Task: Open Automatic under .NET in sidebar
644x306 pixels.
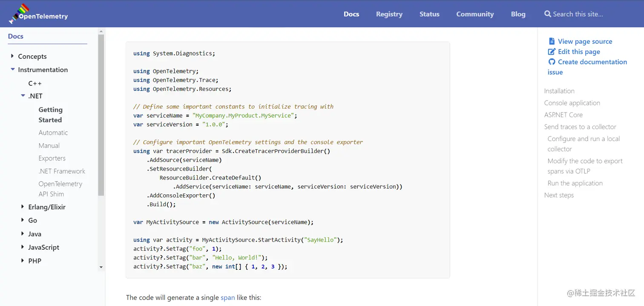Action: (53, 133)
